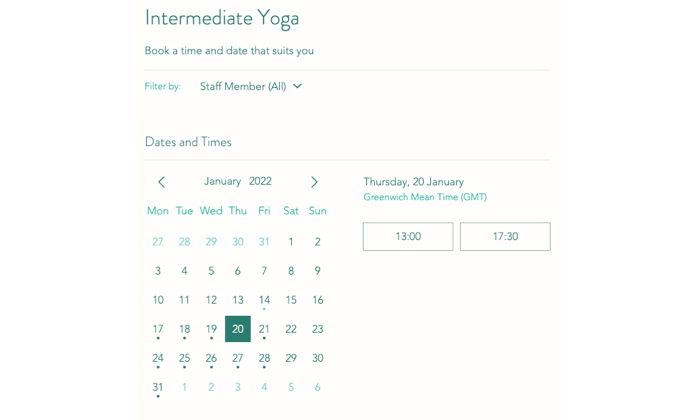Select January 20 on the calendar
700x420 pixels.
(x=238, y=329)
